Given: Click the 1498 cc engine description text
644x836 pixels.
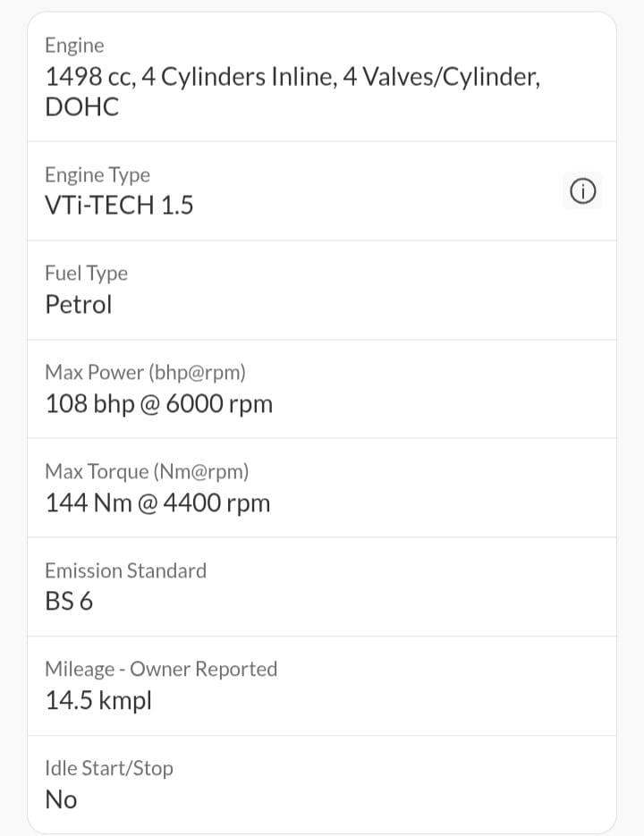Looking at the screenshot, I should click(x=292, y=92).
